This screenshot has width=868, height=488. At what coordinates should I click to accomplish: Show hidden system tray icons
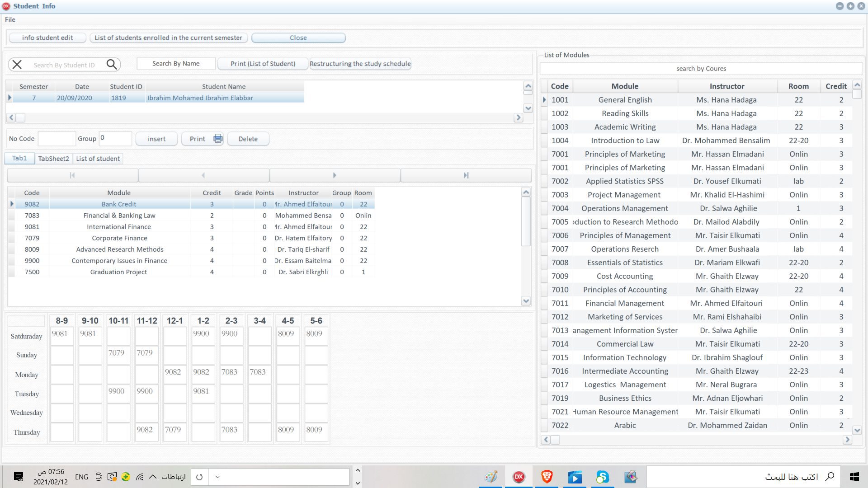click(x=153, y=477)
